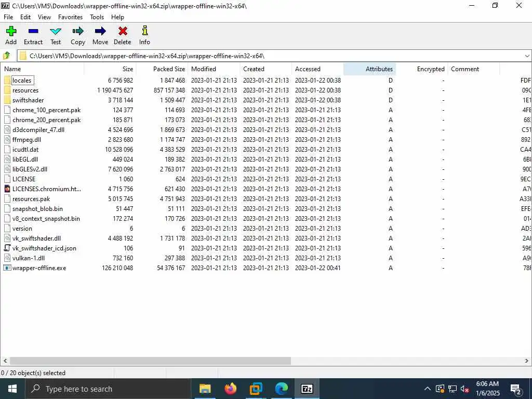Sort by Modified column header
Screen dimensions: 532x399
tap(214, 69)
